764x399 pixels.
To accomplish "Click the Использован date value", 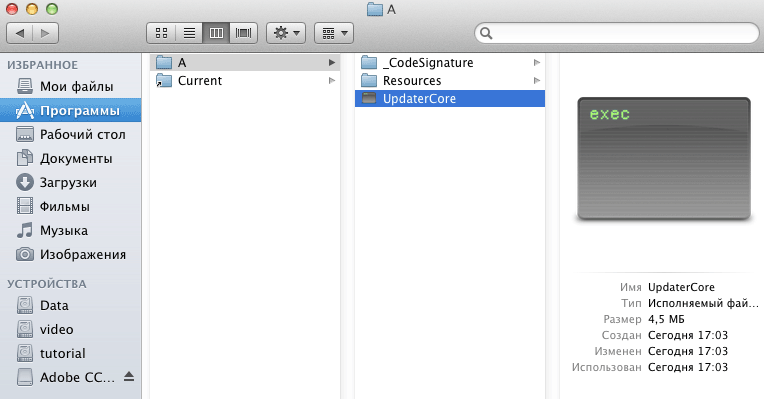I will pyautogui.click(x=688, y=367).
